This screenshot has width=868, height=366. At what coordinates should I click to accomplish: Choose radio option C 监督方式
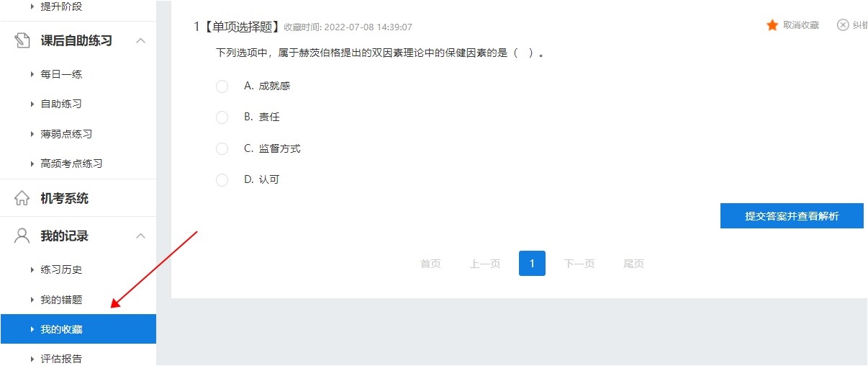coord(222,148)
